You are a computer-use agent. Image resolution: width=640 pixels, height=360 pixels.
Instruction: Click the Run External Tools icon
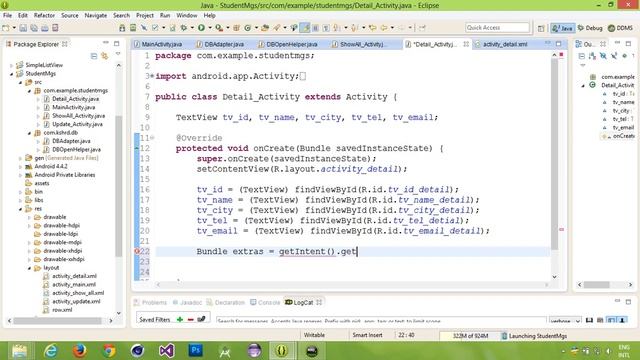click(x=219, y=28)
